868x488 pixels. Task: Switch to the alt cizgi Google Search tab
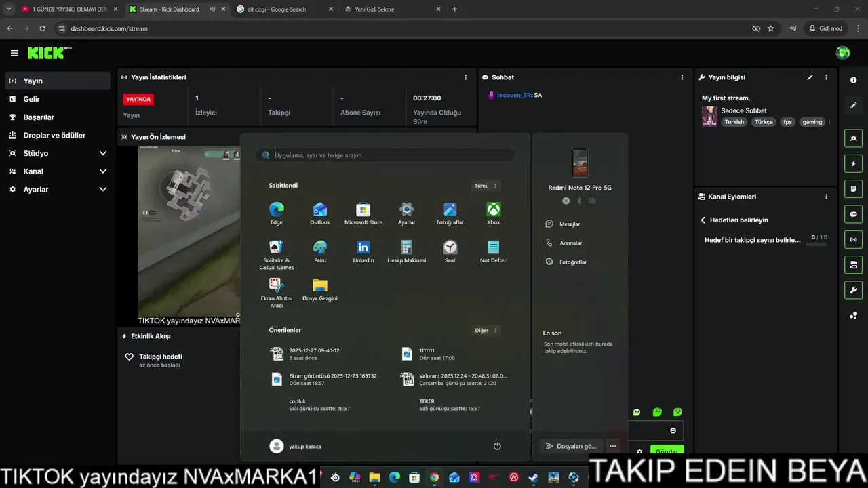point(283,9)
